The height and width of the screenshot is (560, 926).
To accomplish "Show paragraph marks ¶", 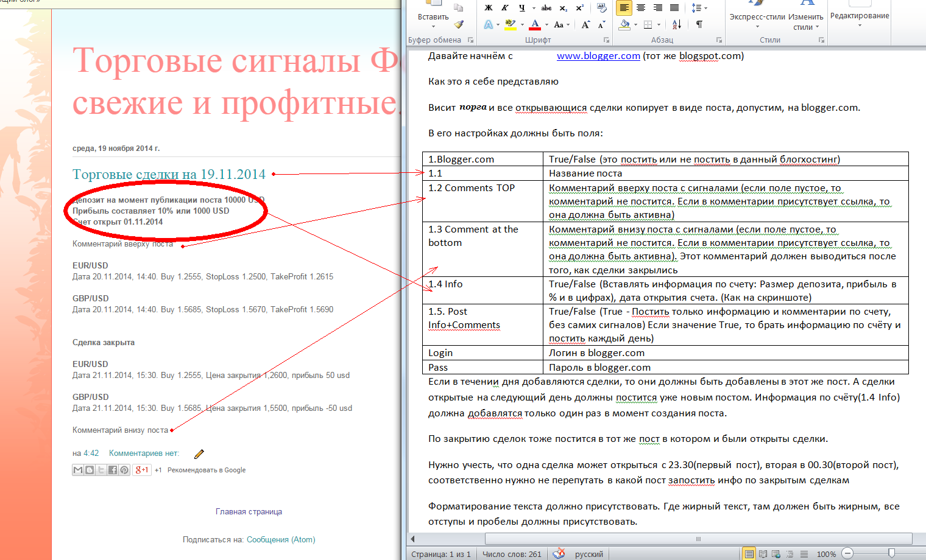I will pyautogui.click(x=699, y=24).
